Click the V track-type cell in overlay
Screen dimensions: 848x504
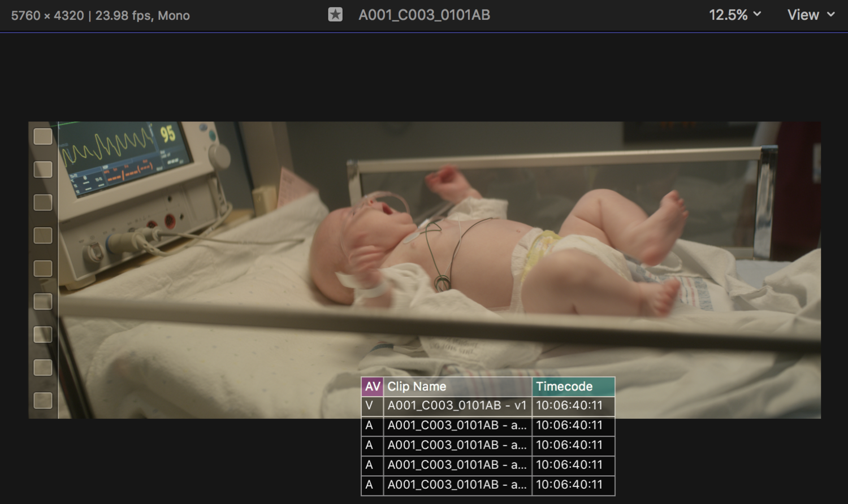(373, 406)
